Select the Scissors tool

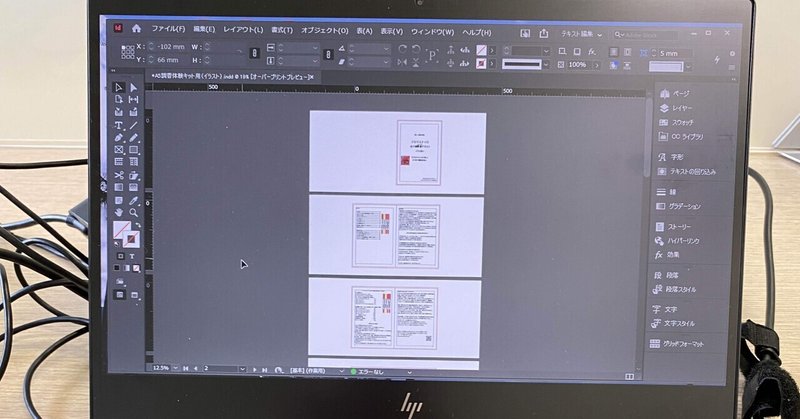(118, 175)
